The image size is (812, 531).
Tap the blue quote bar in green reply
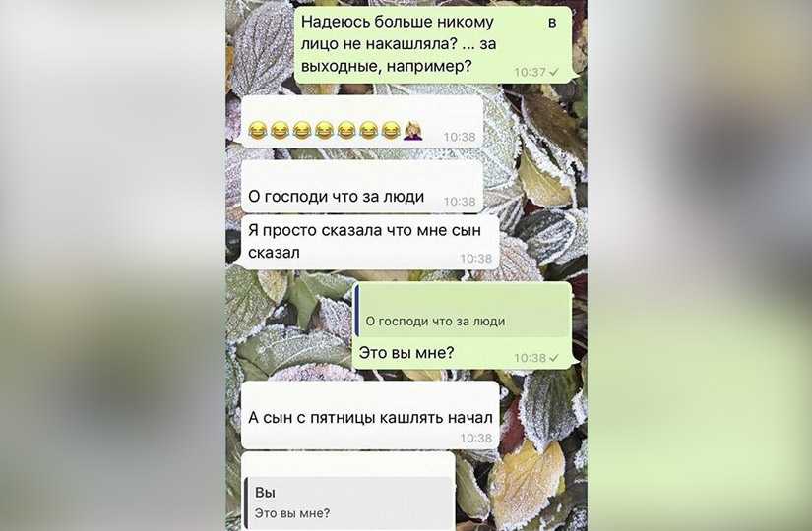point(357,312)
